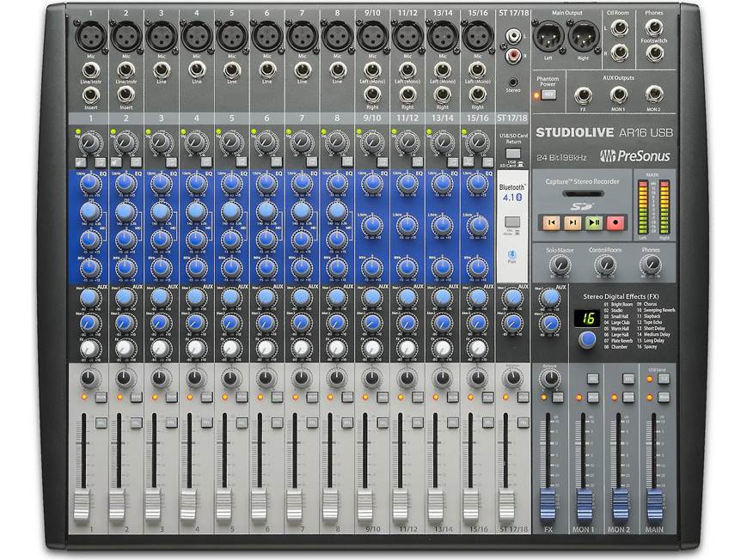Screen dimensions: 747x560
Task: Click the Stereo mini-jack input on ST 17/18
Action: coord(512,82)
